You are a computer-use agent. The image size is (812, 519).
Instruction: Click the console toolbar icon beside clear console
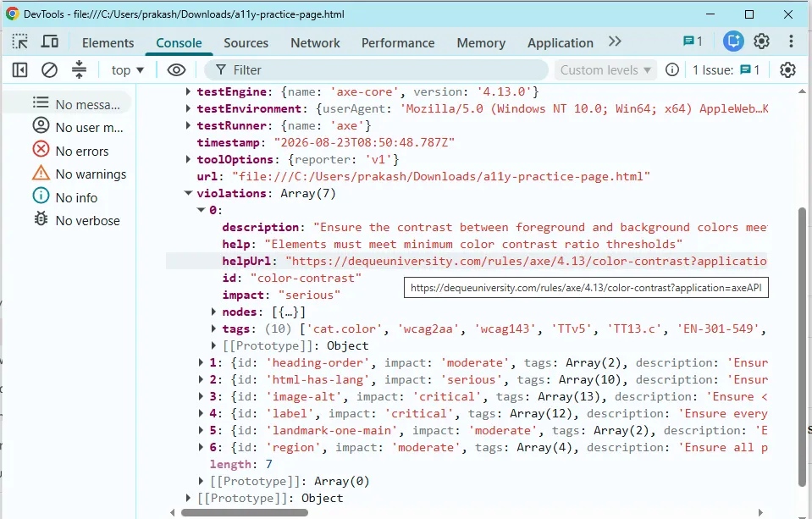tap(79, 69)
